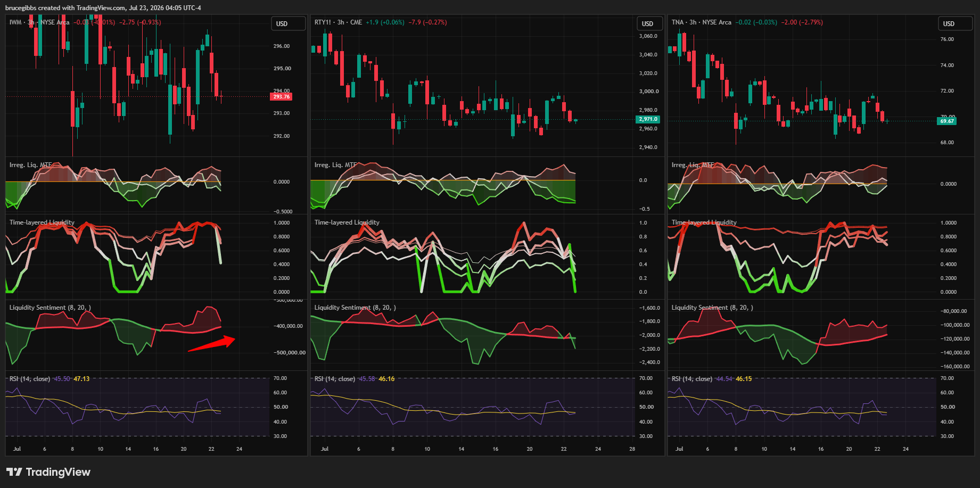Click the 69.67 current price label

point(946,121)
